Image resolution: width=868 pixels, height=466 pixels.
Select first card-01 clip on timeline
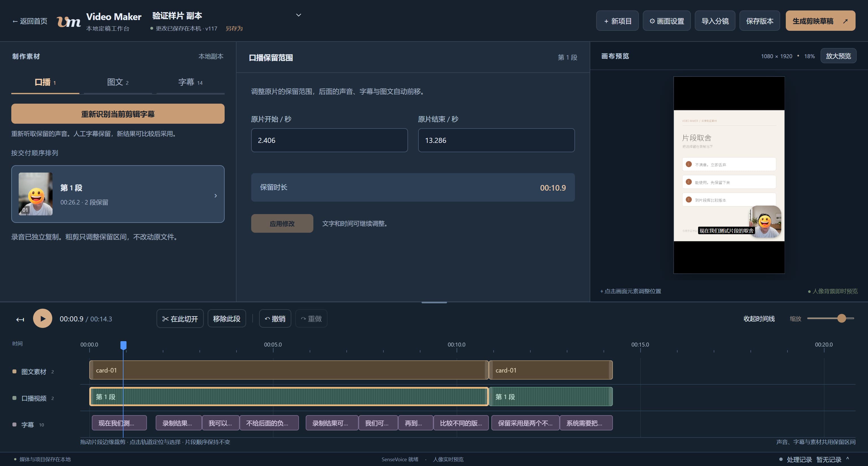[x=289, y=370]
